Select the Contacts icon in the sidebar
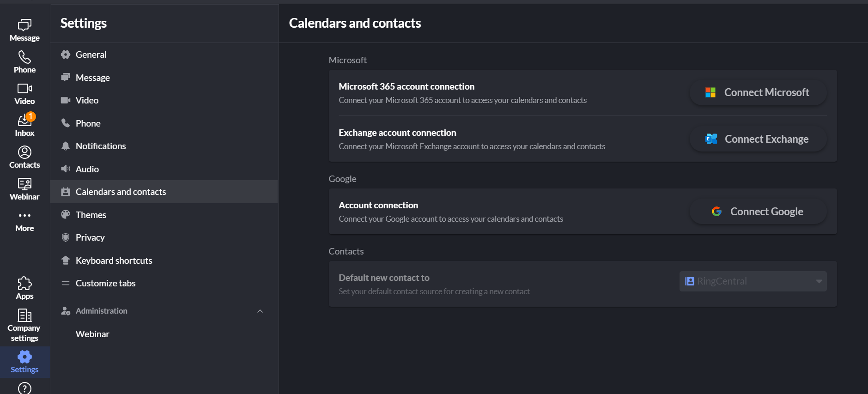The width and height of the screenshot is (868, 394). [24, 152]
